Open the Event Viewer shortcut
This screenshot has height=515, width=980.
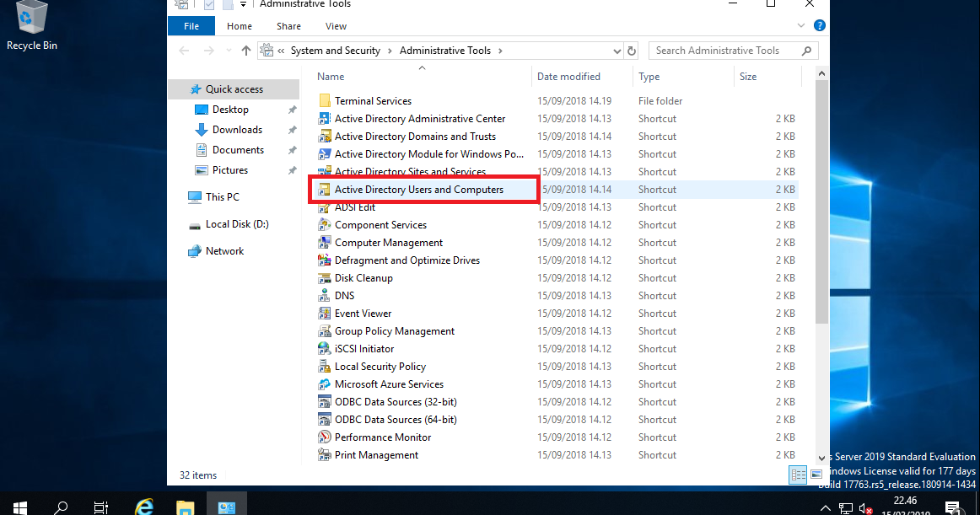pyautogui.click(x=362, y=313)
